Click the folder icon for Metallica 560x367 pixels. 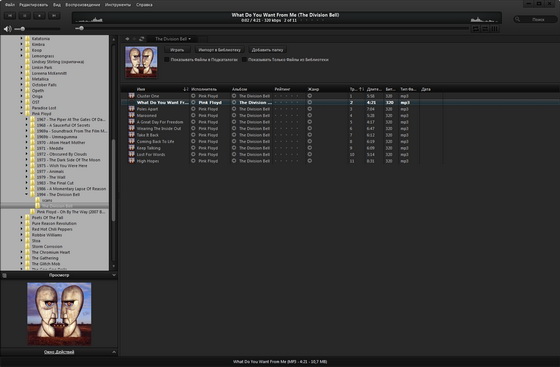click(28, 79)
